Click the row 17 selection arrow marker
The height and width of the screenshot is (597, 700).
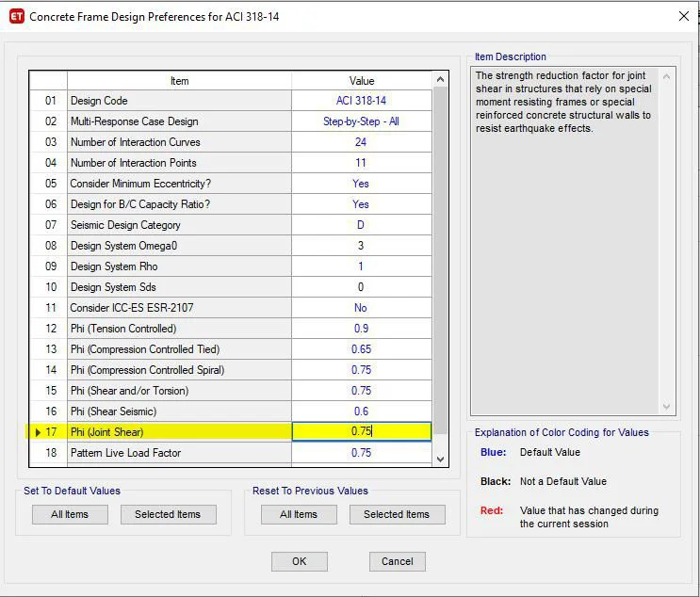[x=38, y=432]
